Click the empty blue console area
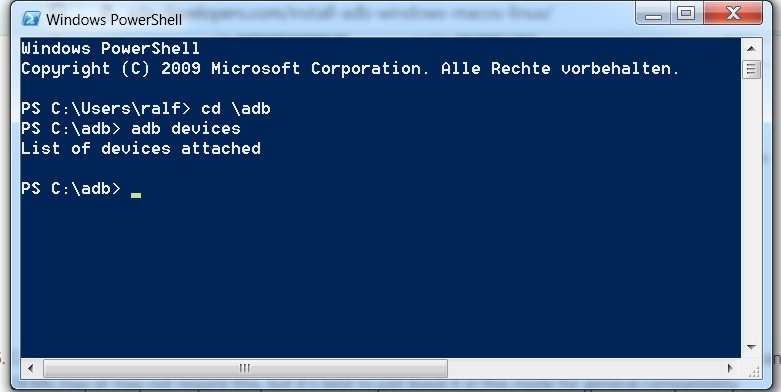 [381, 274]
